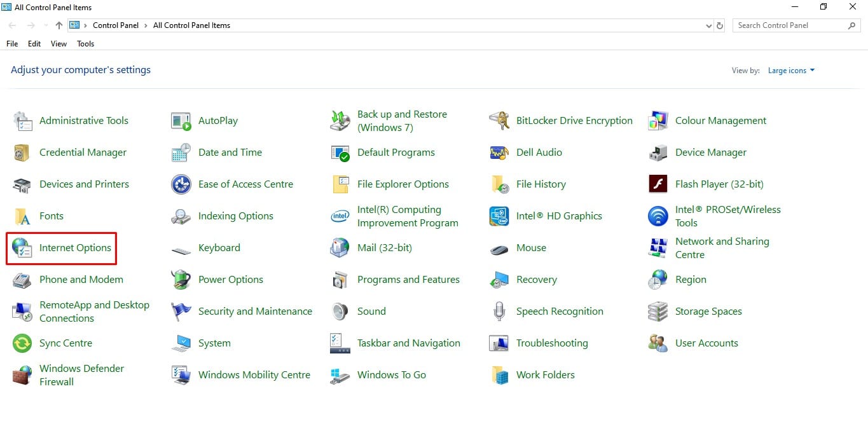Open the Storage Spaces icon

click(x=658, y=311)
